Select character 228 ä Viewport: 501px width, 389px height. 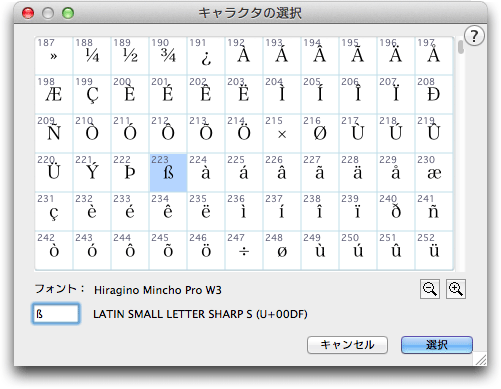tap(358, 173)
